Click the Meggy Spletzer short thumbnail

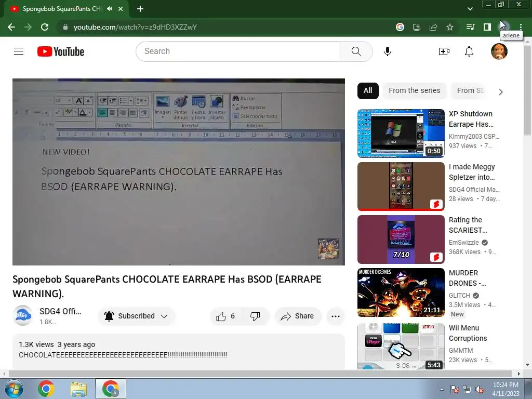coord(401,187)
